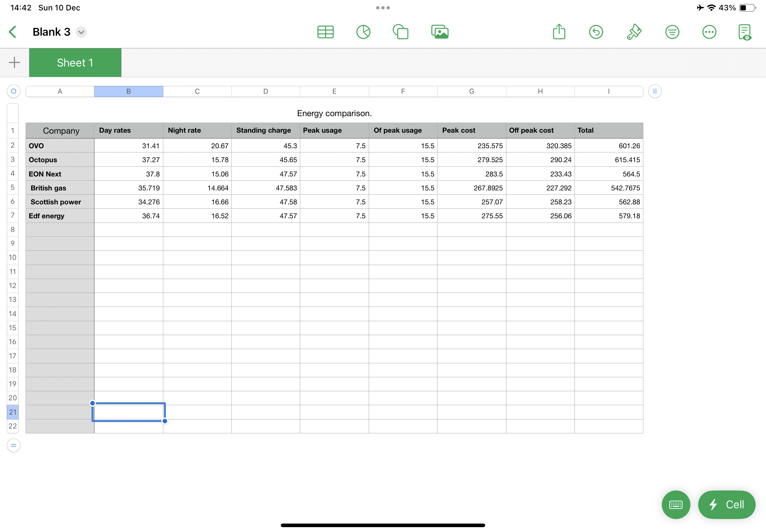This screenshot has width=766, height=532.
Task: Select the Scottish power company cell
Action: (60, 202)
